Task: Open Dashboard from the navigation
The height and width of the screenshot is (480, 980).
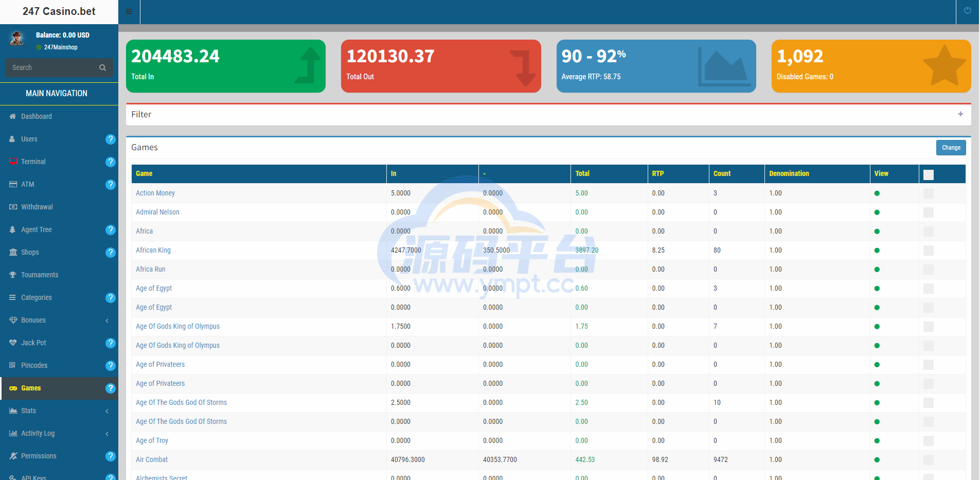Action: point(59,116)
